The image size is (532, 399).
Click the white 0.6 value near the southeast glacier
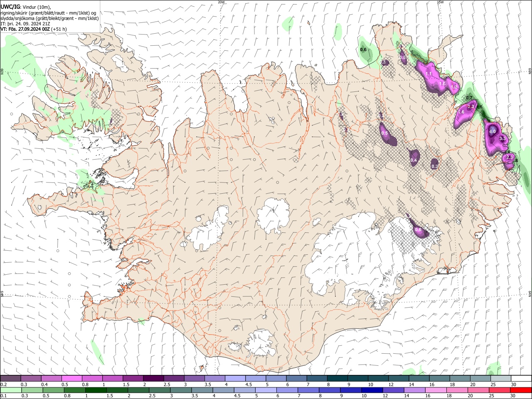[x=418, y=230]
